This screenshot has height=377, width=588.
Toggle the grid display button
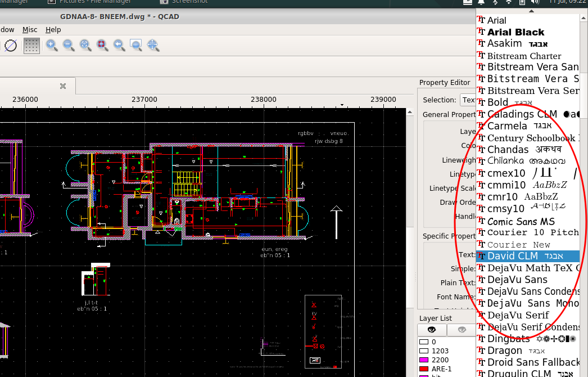31,46
